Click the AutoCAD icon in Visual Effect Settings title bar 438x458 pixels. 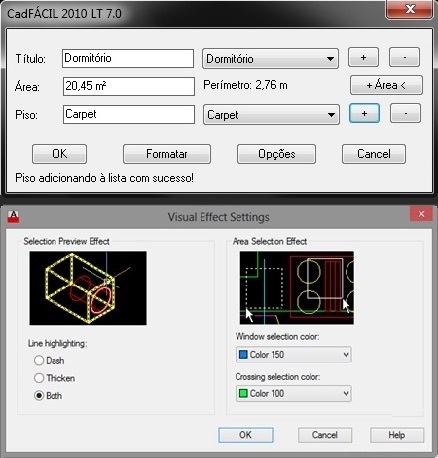point(13,217)
